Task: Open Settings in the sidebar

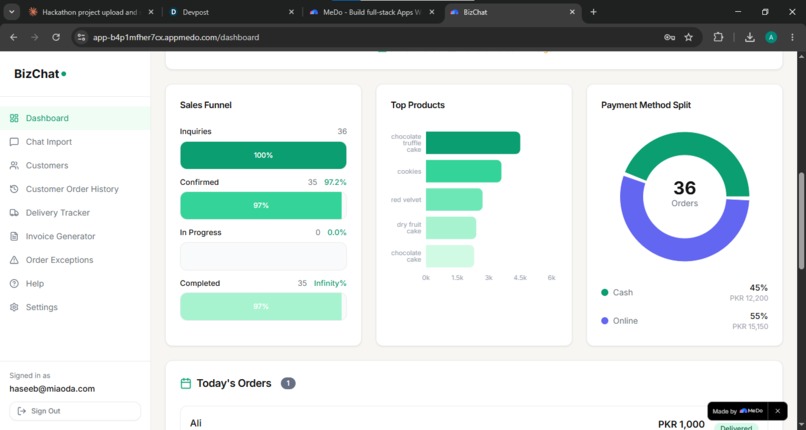Action: click(x=75, y=307)
